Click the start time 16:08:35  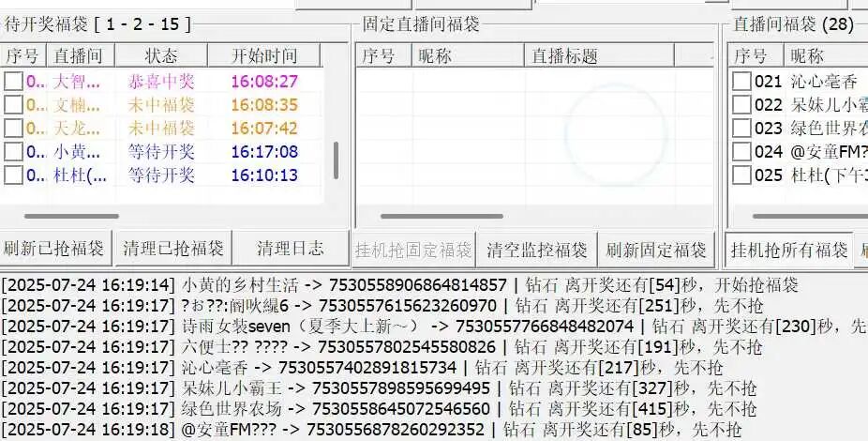264,105
